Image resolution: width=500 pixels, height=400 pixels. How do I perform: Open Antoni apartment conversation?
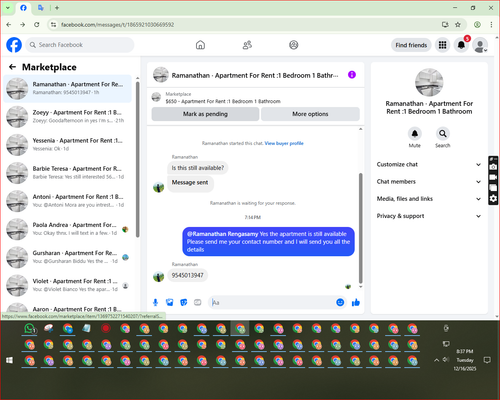(x=68, y=201)
